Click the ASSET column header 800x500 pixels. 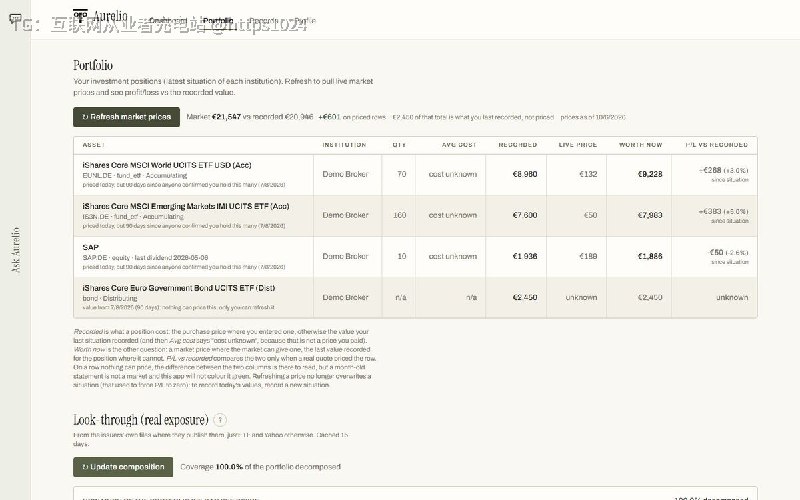93,145
